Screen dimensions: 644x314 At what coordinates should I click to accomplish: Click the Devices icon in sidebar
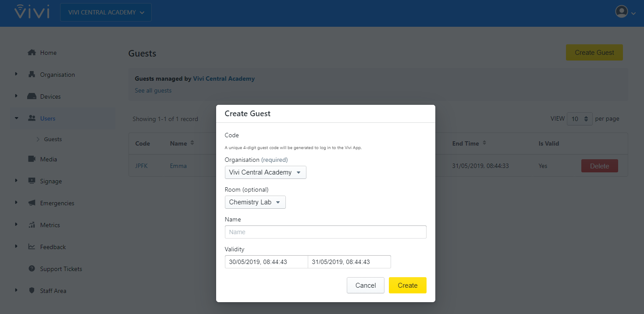pos(32,96)
